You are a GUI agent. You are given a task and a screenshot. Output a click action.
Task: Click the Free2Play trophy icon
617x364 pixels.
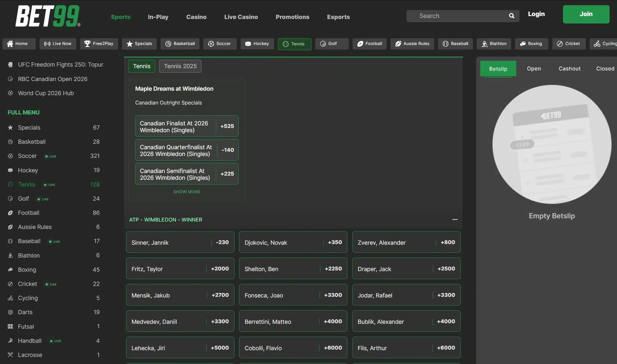[x=87, y=44]
